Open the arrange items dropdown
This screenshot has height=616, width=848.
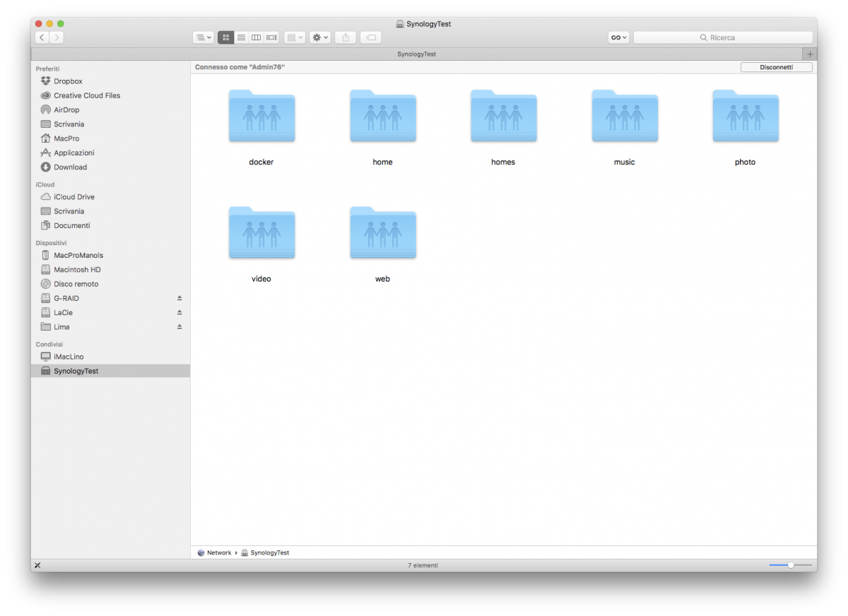pyautogui.click(x=295, y=37)
